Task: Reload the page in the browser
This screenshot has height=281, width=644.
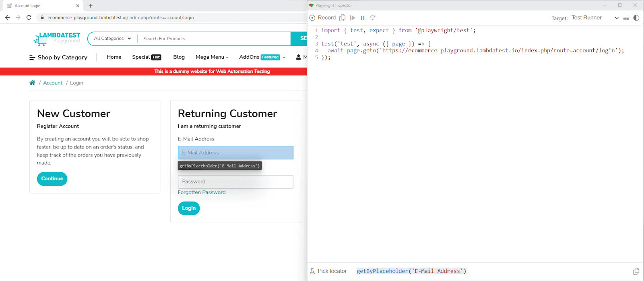Action: click(x=29, y=17)
